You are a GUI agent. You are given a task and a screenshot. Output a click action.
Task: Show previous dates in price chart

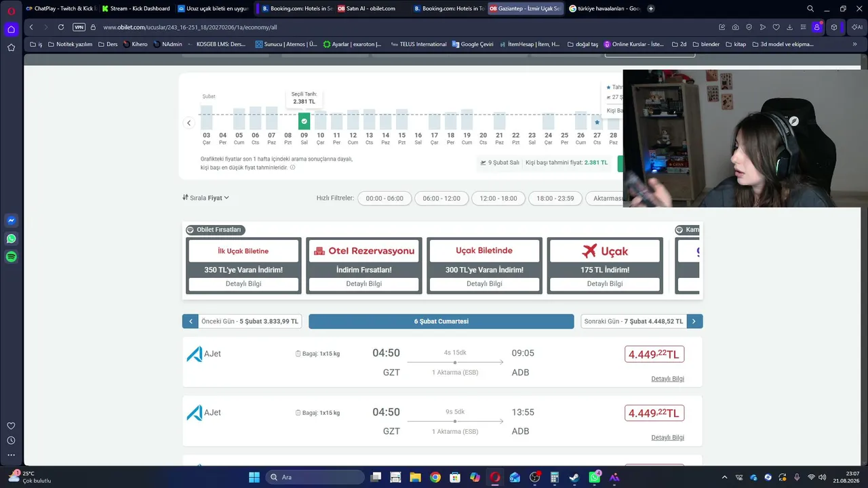click(x=189, y=123)
